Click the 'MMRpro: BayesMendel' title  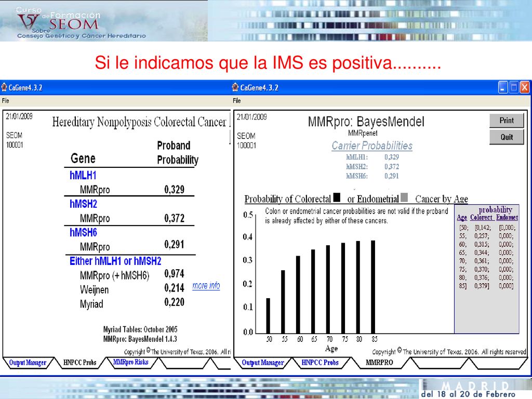[366, 122]
